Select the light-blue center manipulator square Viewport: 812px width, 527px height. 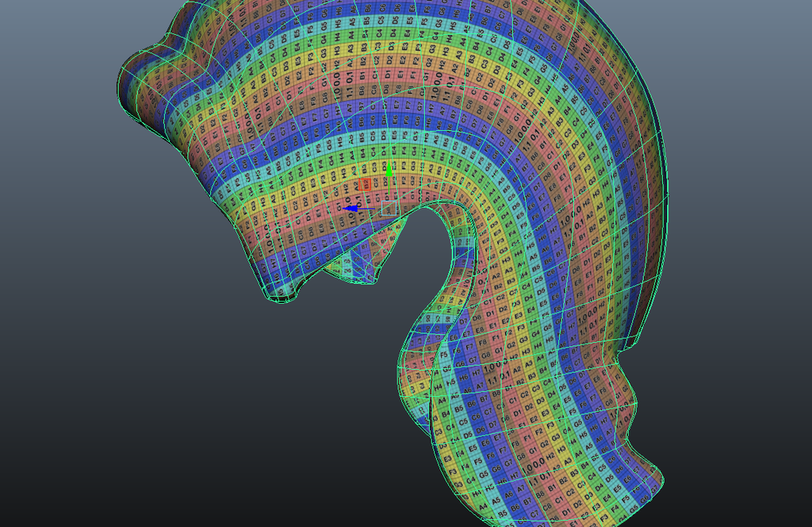coord(389,208)
